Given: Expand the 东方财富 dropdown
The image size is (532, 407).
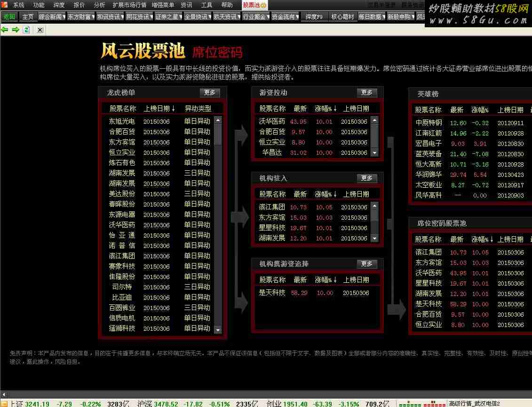Looking at the screenshot, I should 81,16.
